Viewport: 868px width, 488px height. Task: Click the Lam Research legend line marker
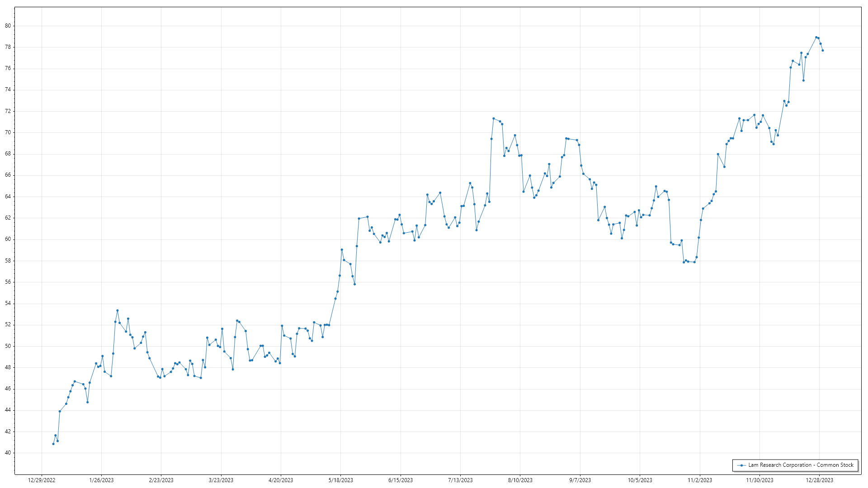741,465
